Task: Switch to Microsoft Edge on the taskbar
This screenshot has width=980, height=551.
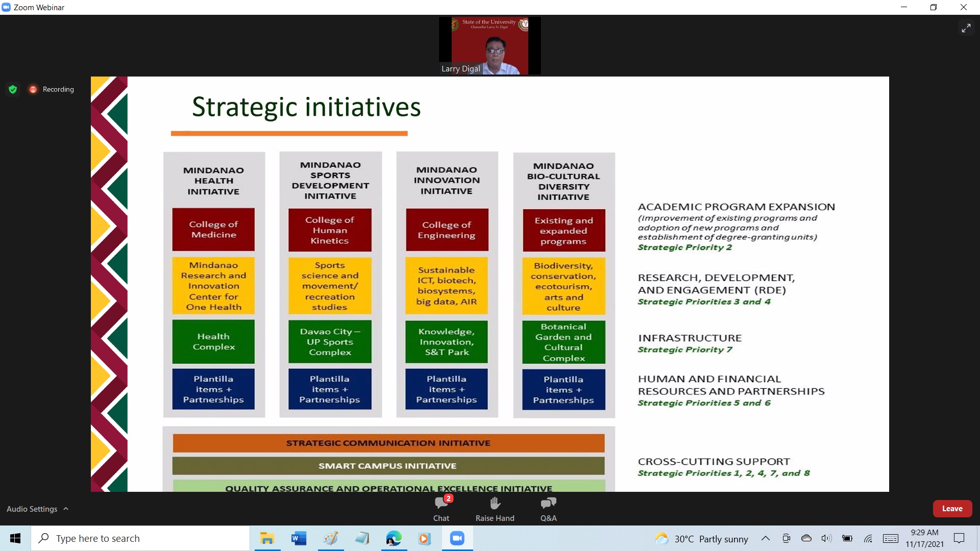Action: point(394,538)
